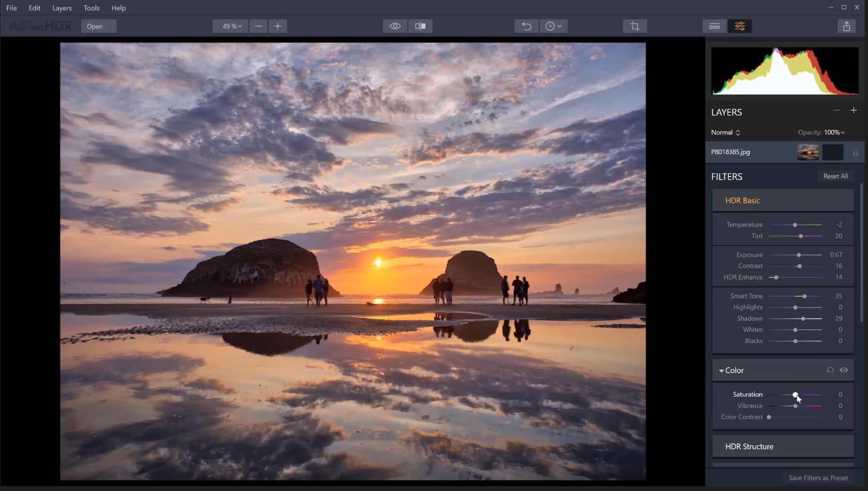The width and height of the screenshot is (868, 491).
Task: Click the quick preview eye icon
Action: pyautogui.click(x=395, y=26)
